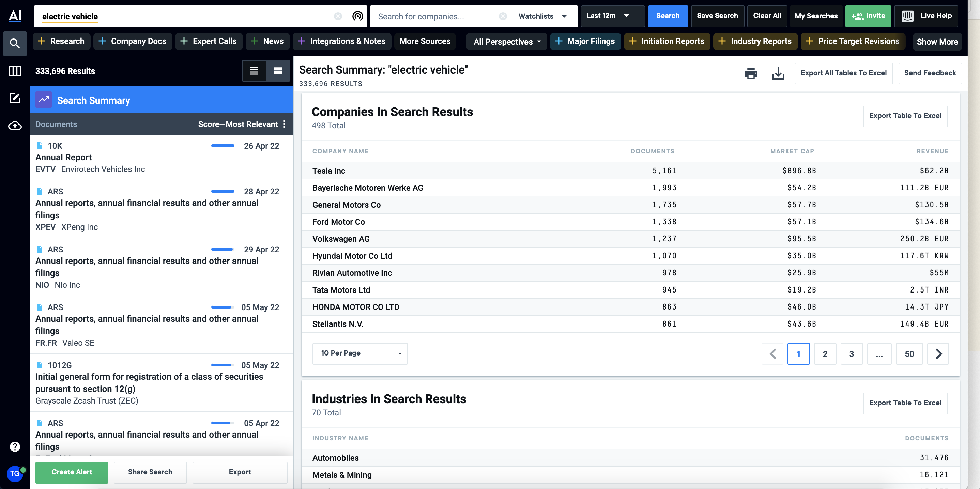Open the cloud upload sidebar icon

(x=15, y=125)
